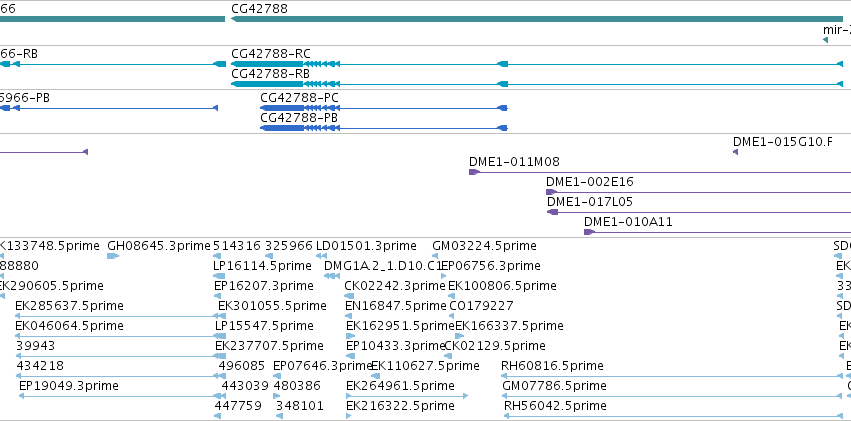The height and width of the screenshot is (421, 851).
Task: Select the EK301055.5prime label
Action: (272, 306)
